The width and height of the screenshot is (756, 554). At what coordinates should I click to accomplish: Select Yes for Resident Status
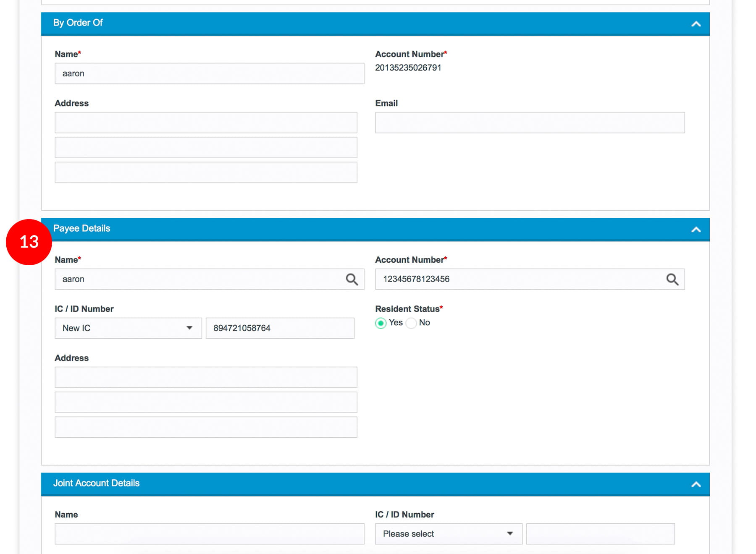point(381,323)
